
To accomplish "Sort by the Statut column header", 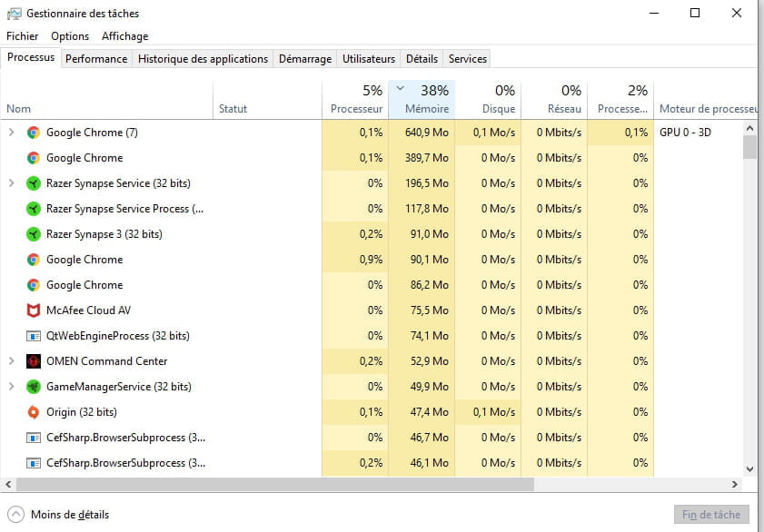I will (x=267, y=100).
